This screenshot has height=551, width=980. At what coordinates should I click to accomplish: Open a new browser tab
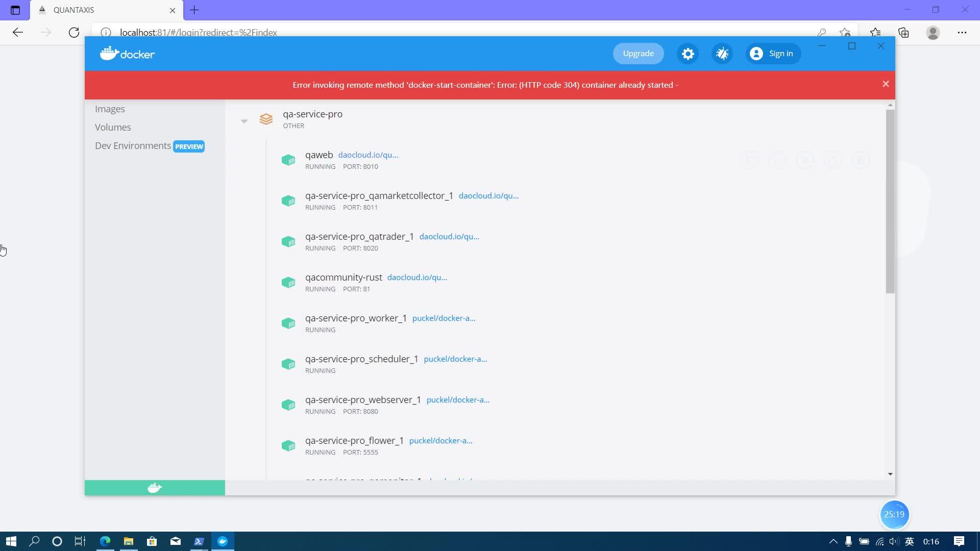click(194, 10)
